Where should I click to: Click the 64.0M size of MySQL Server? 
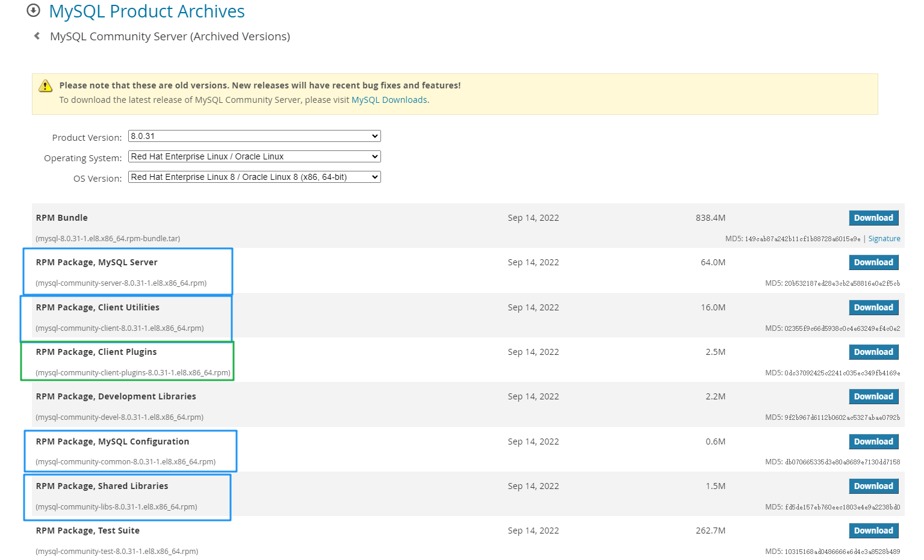pyautogui.click(x=713, y=262)
